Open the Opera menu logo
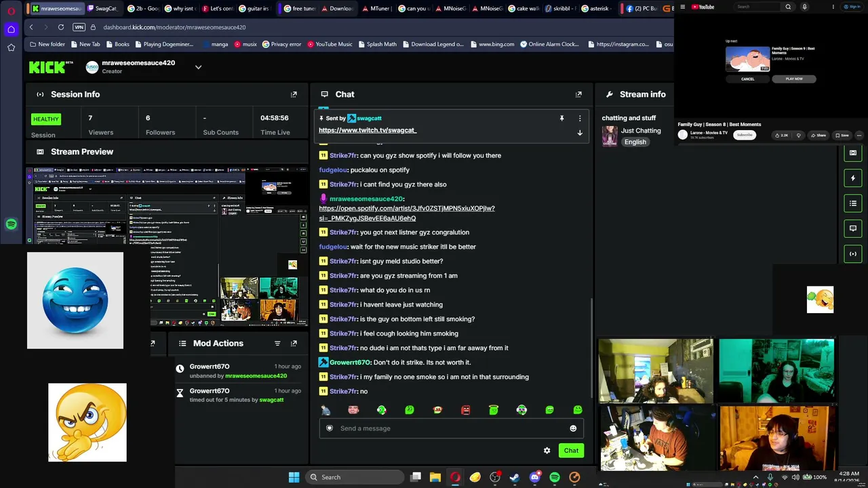The height and width of the screenshot is (488, 868). pos(11,11)
